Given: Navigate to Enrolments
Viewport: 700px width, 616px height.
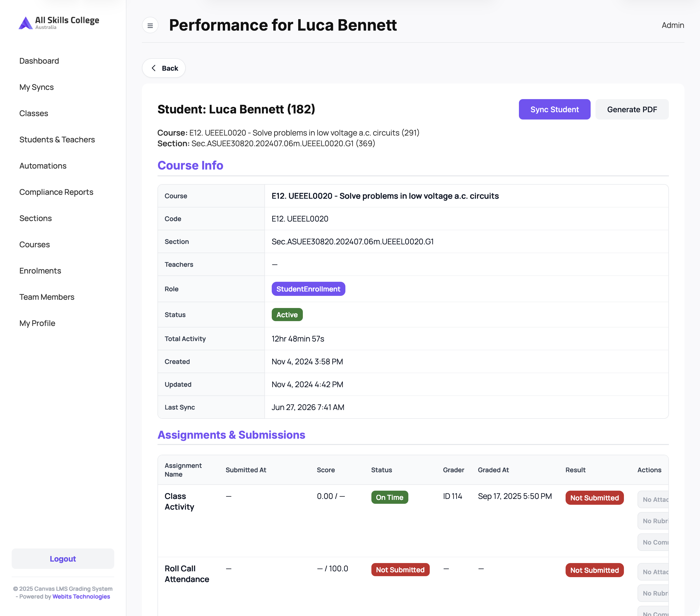Looking at the screenshot, I should tap(40, 271).
